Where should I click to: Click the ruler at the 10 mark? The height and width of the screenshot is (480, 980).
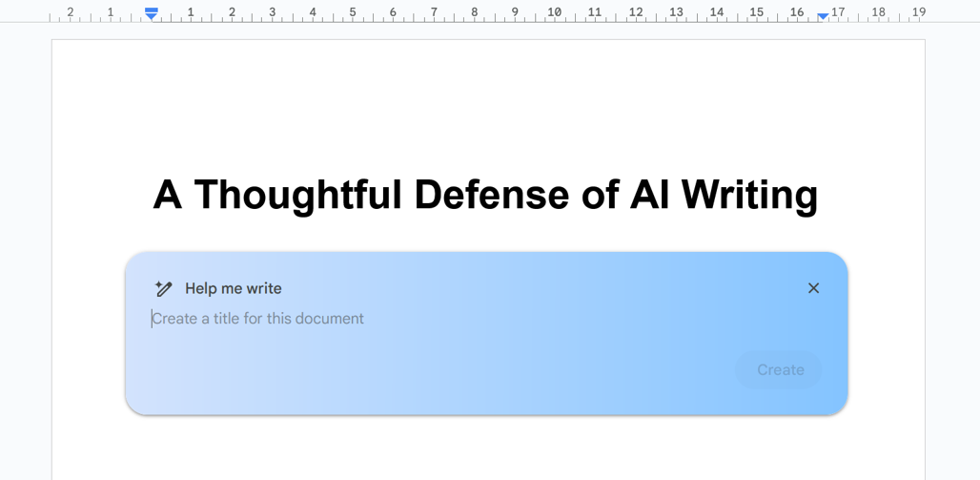pyautogui.click(x=555, y=11)
